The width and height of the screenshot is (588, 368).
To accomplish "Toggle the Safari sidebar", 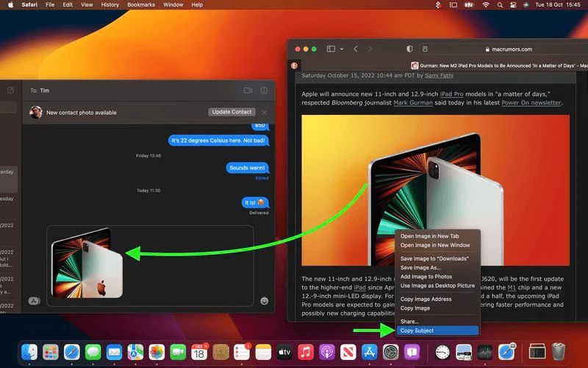I will (331, 49).
